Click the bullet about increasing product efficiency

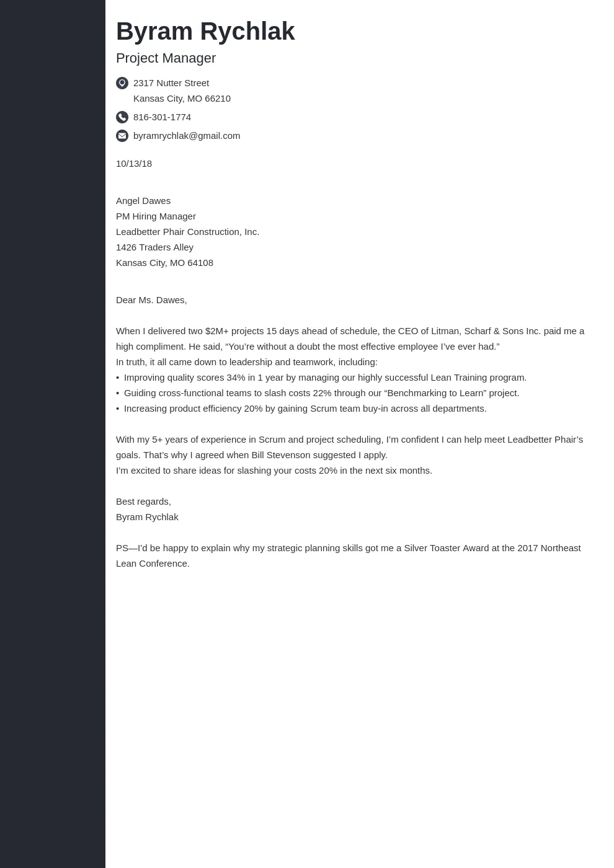click(x=305, y=409)
